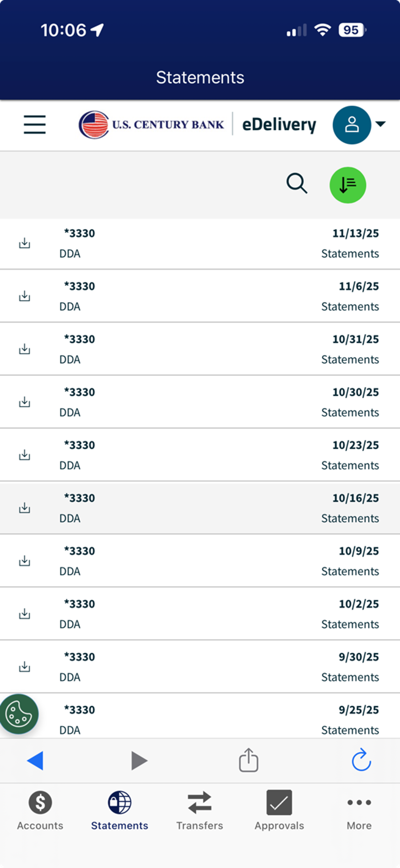Image resolution: width=400 pixels, height=868 pixels.
Task: Download the 10/16/25 statement
Action: [x=24, y=508]
